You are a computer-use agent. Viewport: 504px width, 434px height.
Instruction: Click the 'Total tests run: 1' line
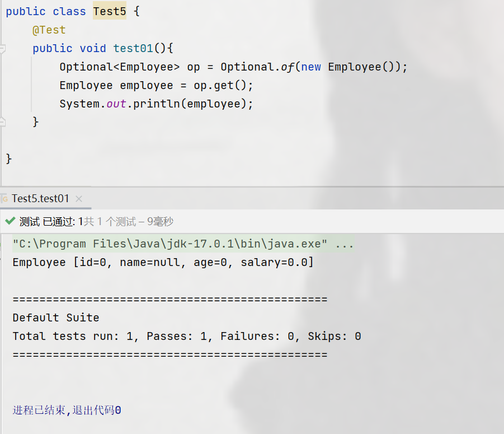[187, 336]
